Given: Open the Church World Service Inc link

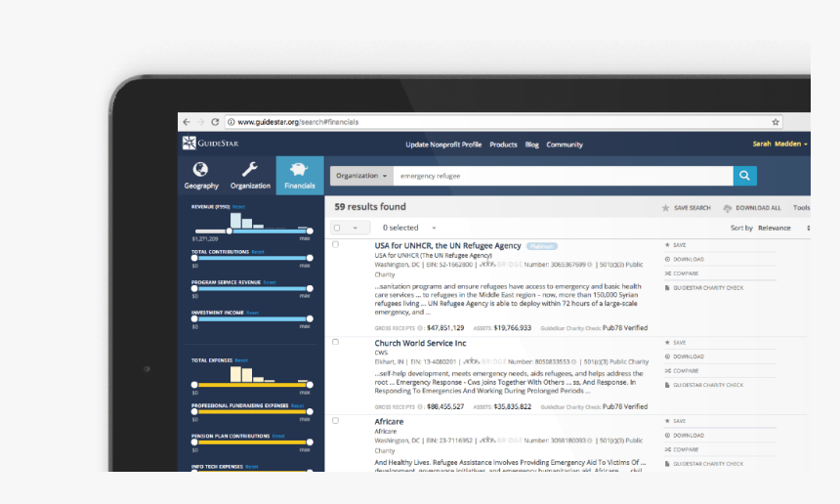Looking at the screenshot, I should tap(421, 343).
